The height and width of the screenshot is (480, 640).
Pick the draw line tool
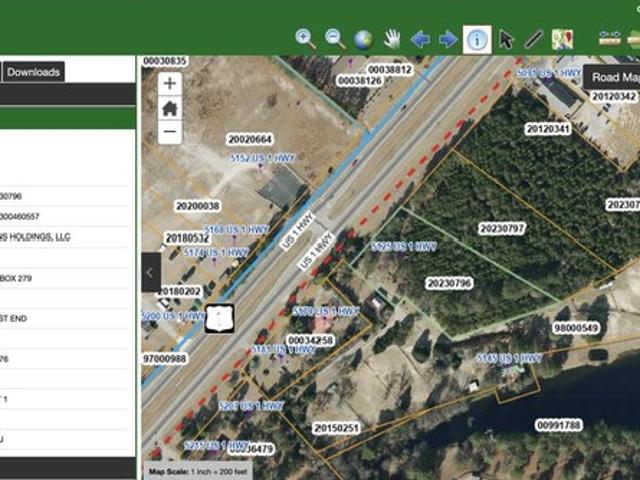click(534, 39)
